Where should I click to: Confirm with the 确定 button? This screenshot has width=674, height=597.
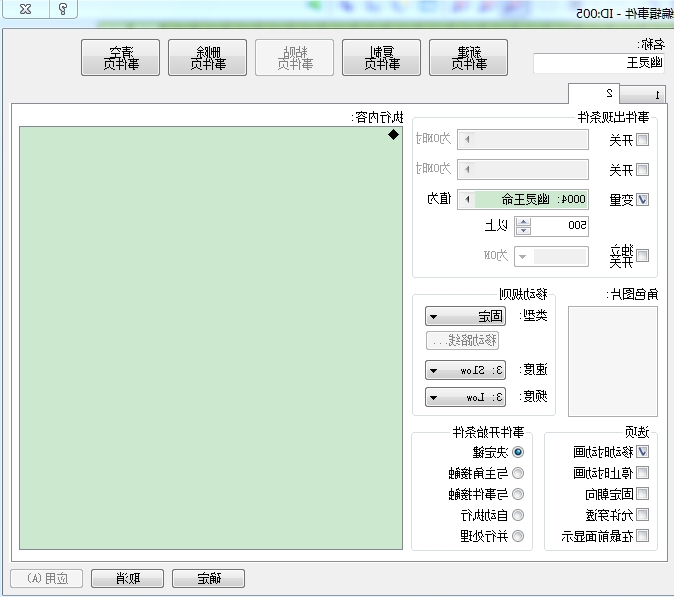[x=208, y=579]
